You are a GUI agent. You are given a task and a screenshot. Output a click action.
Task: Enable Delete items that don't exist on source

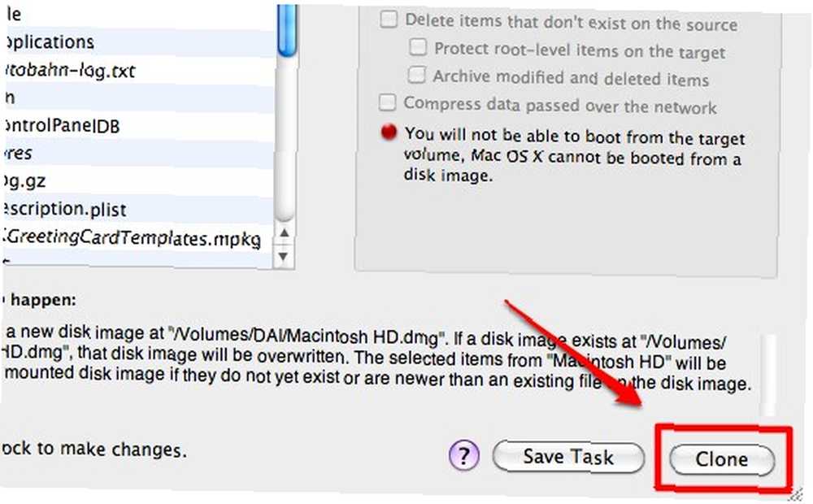pos(389,20)
